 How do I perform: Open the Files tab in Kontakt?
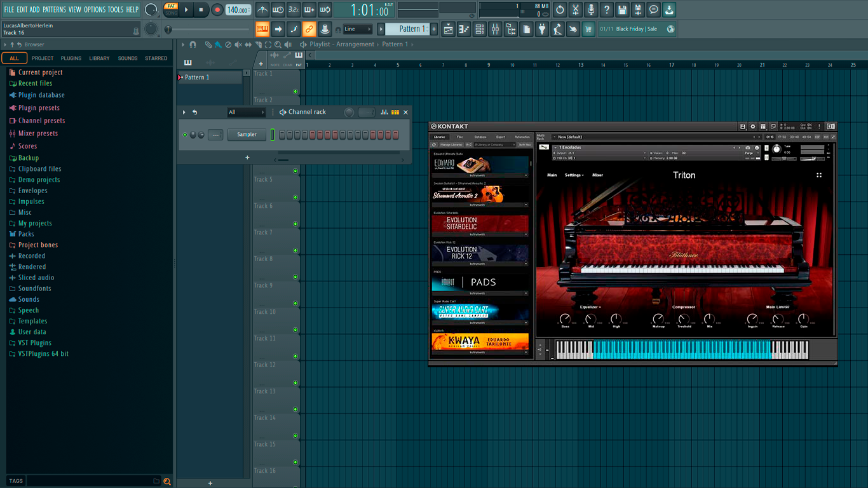coord(460,137)
